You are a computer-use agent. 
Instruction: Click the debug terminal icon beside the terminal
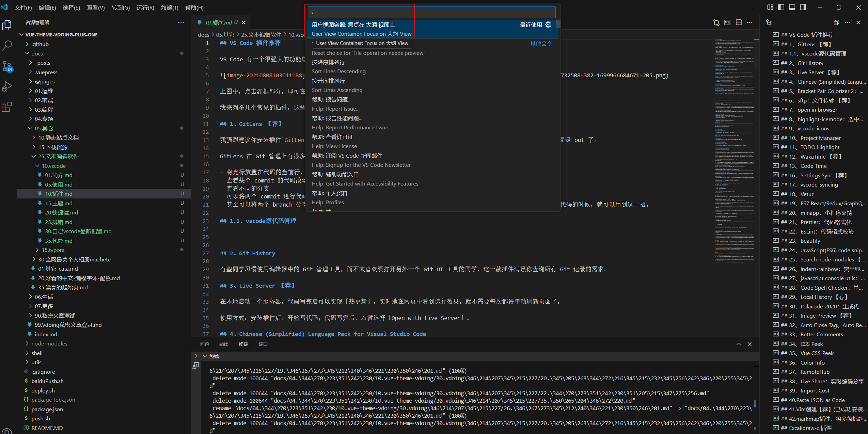[x=196, y=365]
